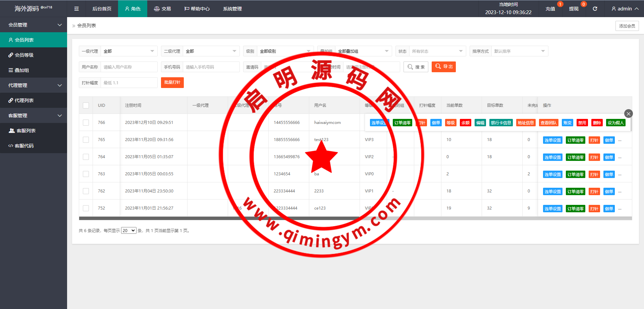Check the row checkbox for UID 752
The image size is (644, 309).
coord(86,208)
